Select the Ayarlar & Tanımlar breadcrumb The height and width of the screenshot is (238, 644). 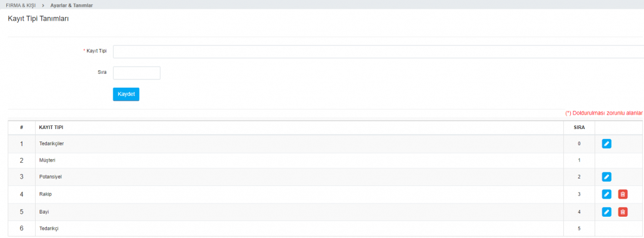coord(71,6)
